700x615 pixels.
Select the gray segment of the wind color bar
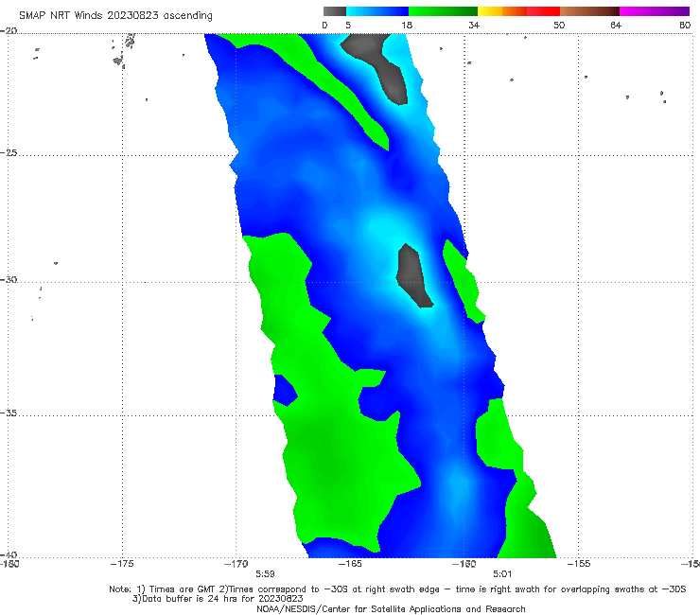click(335, 11)
